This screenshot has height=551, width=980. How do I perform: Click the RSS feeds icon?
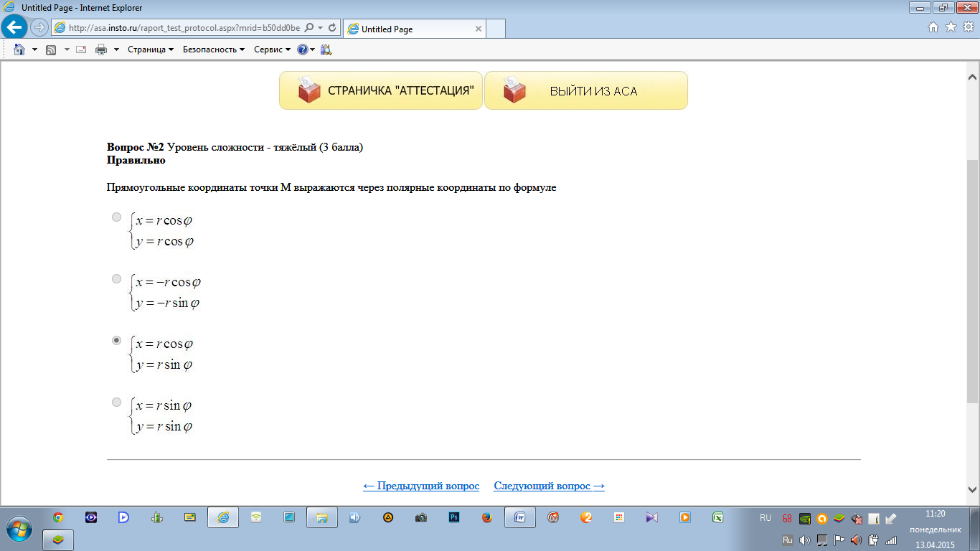tap(51, 50)
